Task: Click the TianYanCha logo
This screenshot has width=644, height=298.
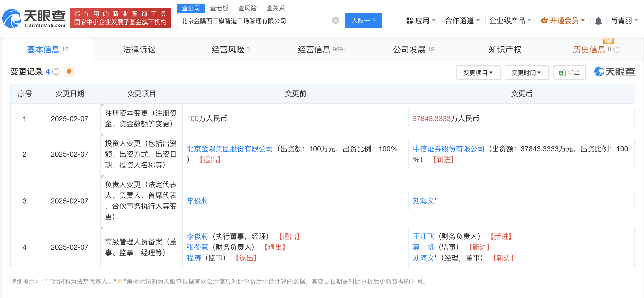Action: pos(34,18)
